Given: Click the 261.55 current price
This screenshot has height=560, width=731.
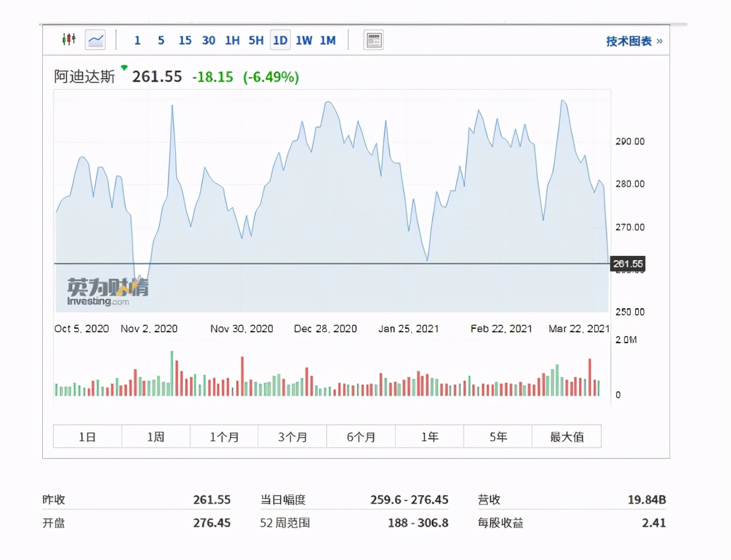Looking at the screenshot, I should (157, 77).
